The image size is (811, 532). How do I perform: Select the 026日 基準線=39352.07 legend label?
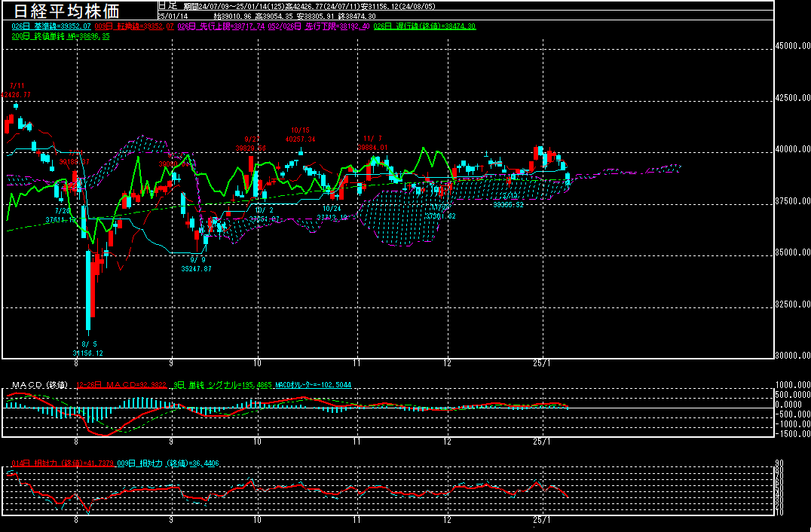[51, 26]
